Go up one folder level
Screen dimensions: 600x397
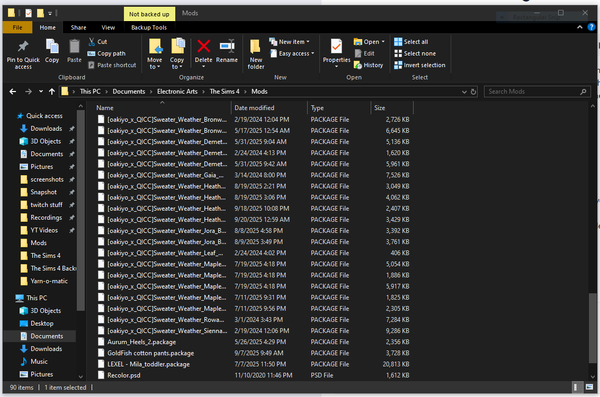tap(52, 91)
